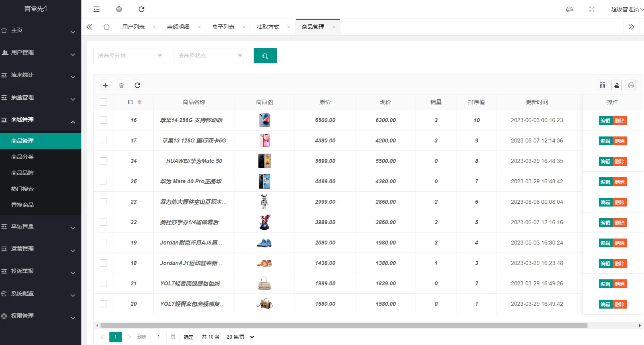Switch to the 用户列表 tab
This screenshot has width=644, height=345.
pyautogui.click(x=133, y=27)
